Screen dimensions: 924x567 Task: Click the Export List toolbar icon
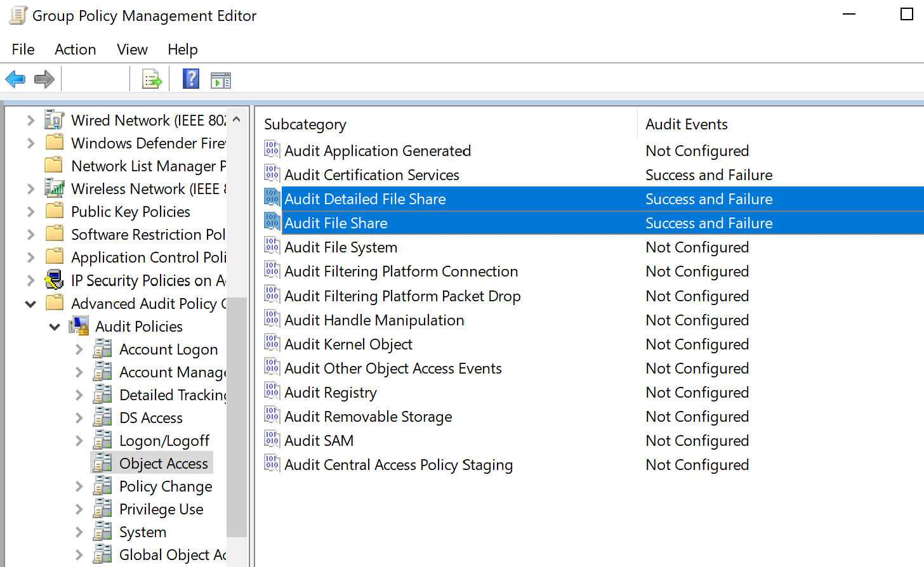pyautogui.click(x=150, y=78)
